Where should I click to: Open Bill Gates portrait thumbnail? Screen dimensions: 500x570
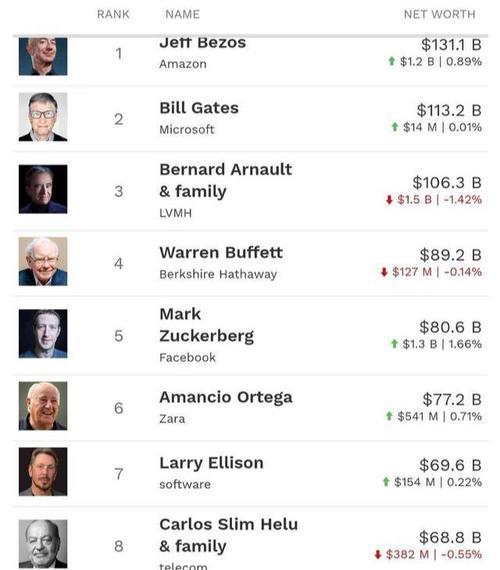(43, 117)
